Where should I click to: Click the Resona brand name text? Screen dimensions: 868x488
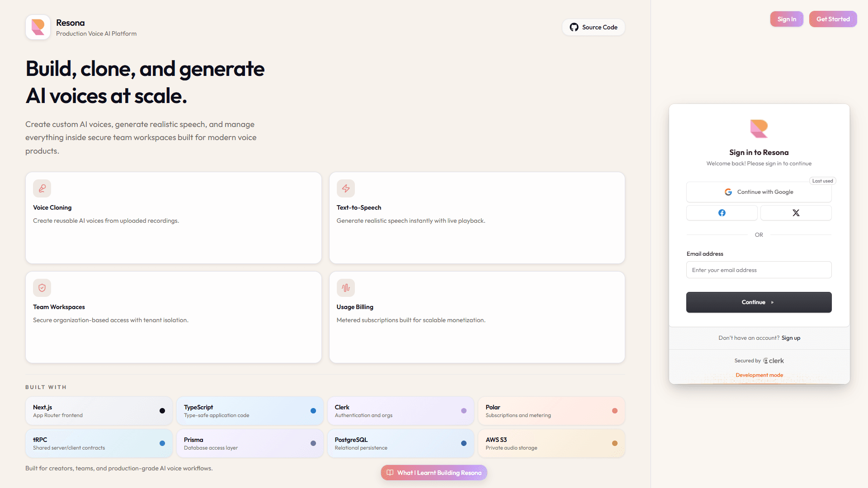click(x=70, y=23)
